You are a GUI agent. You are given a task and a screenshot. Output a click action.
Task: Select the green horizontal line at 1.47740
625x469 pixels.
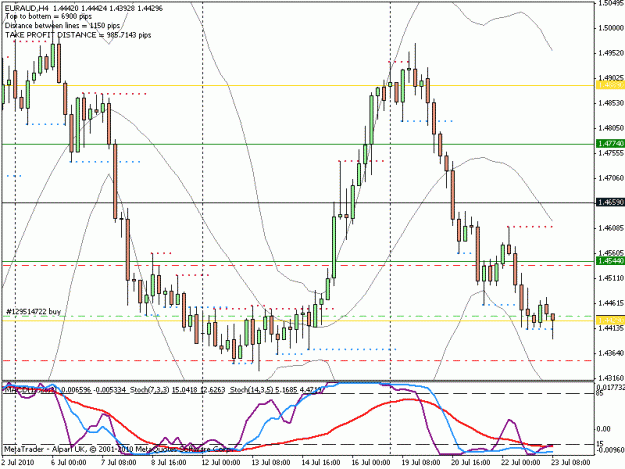298,144
